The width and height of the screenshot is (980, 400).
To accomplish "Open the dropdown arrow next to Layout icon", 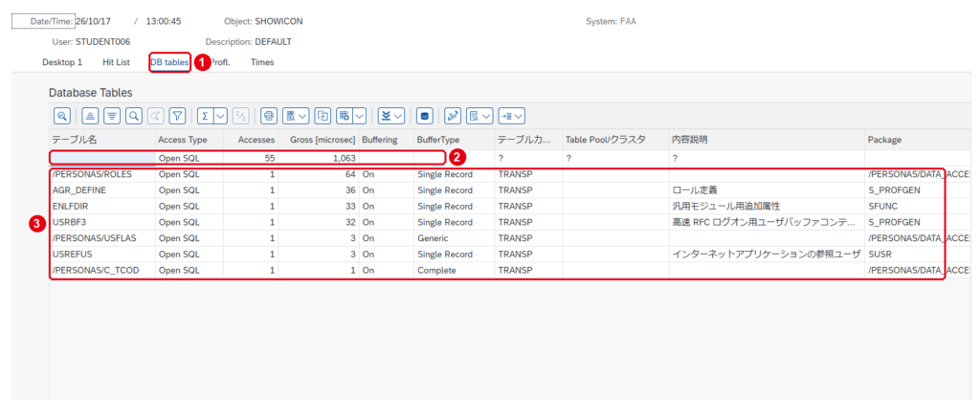I will [360, 116].
